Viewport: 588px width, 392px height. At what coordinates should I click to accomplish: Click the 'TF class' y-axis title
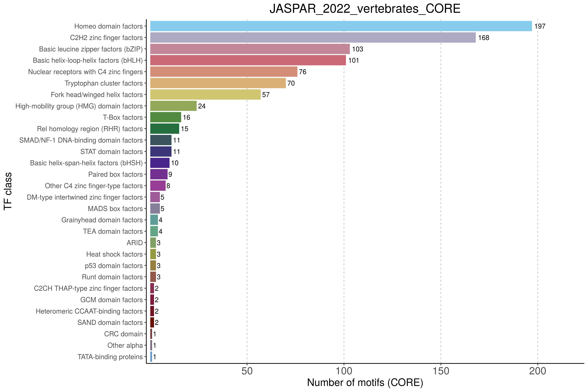point(8,191)
